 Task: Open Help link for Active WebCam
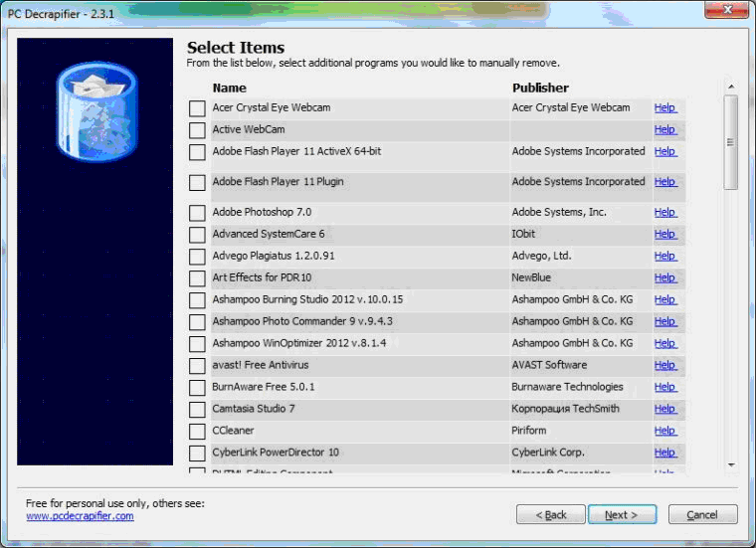coord(665,129)
